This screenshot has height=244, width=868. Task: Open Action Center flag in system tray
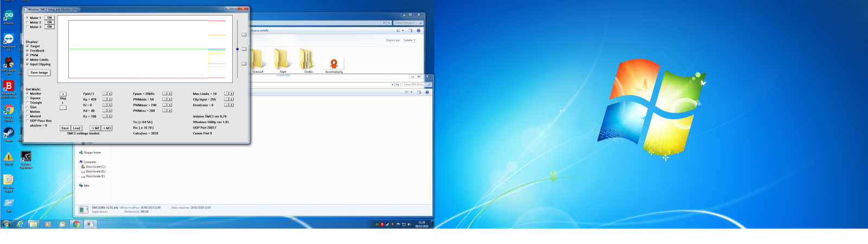398,224
